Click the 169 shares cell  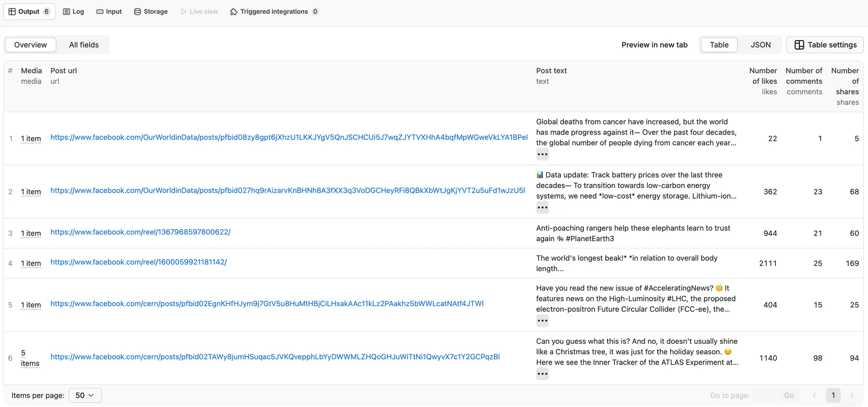click(x=852, y=263)
